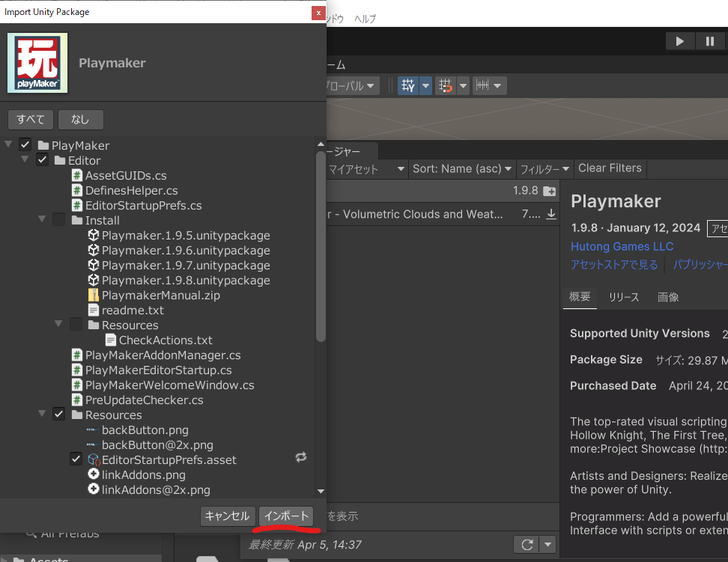
Task: Click the Playmaker.1.9.8.unitypackage icon
Action: coord(94,280)
